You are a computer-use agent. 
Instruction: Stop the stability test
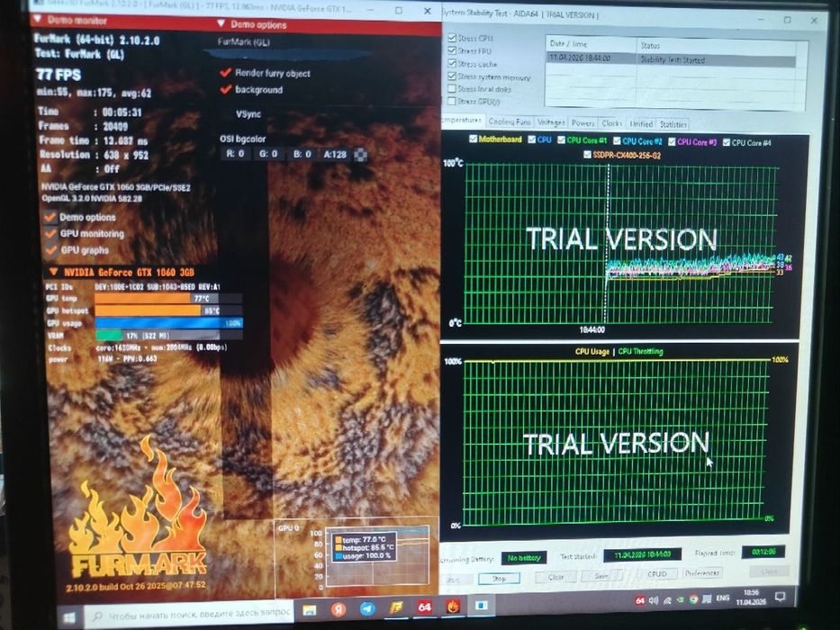pos(499,579)
